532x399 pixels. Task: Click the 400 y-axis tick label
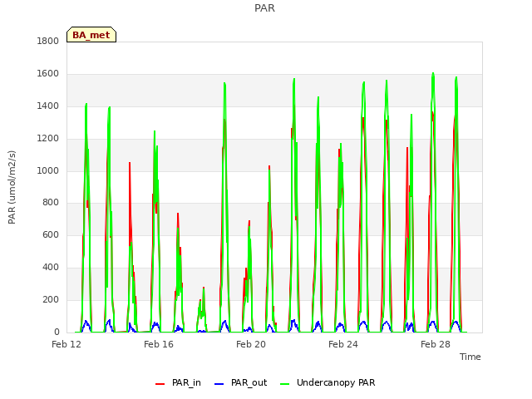[x=51, y=268]
